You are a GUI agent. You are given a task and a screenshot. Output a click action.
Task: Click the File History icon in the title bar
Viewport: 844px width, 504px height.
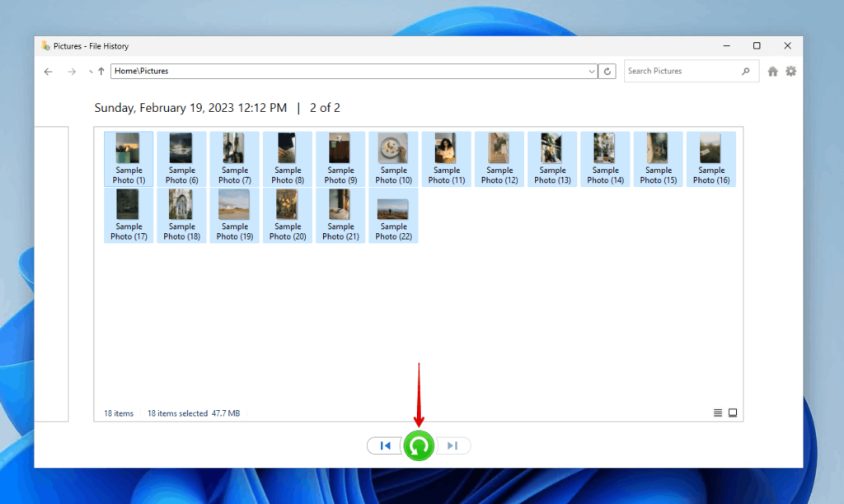click(46, 45)
